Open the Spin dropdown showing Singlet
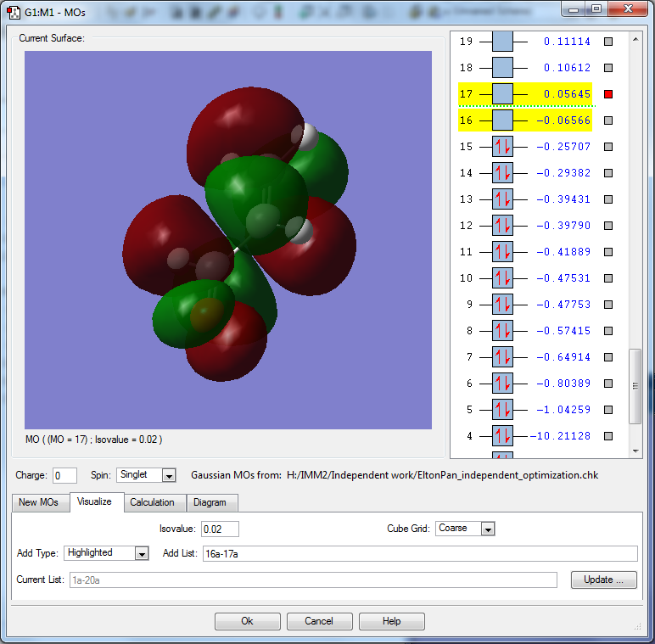Viewport: 655px width, 644px height. 168,476
